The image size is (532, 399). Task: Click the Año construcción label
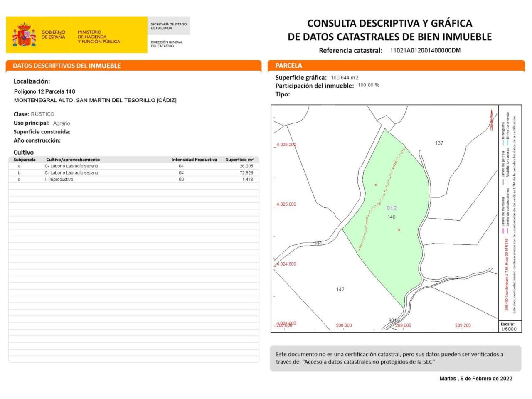click(x=37, y=140)
